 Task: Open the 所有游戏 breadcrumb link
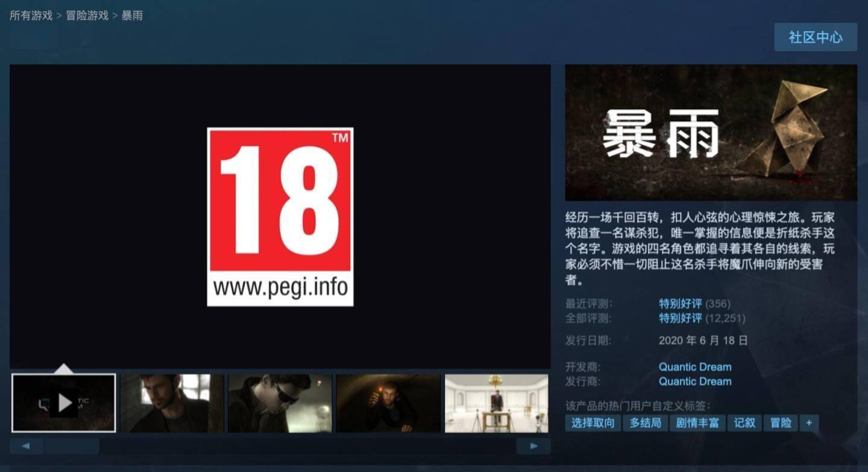point(31,16)
